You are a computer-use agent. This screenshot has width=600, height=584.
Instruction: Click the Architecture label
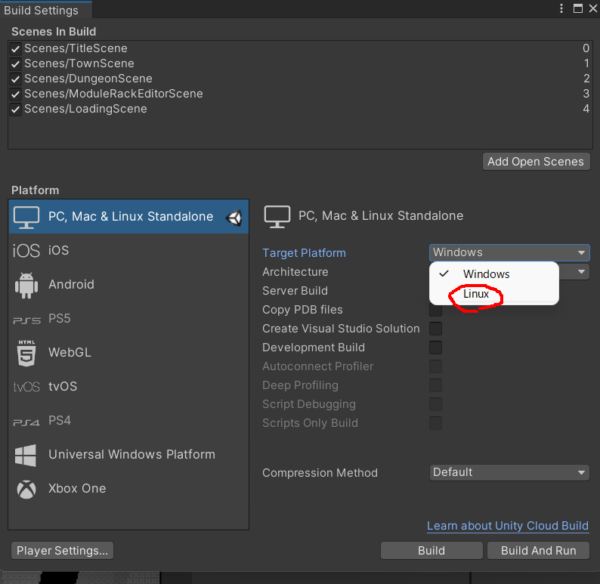click(295, 272)
